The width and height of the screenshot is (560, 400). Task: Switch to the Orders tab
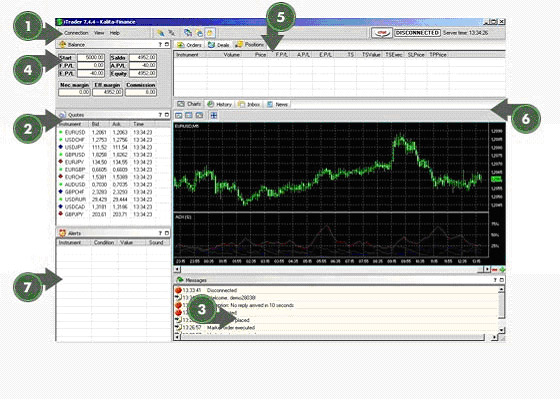coord(190,45)
